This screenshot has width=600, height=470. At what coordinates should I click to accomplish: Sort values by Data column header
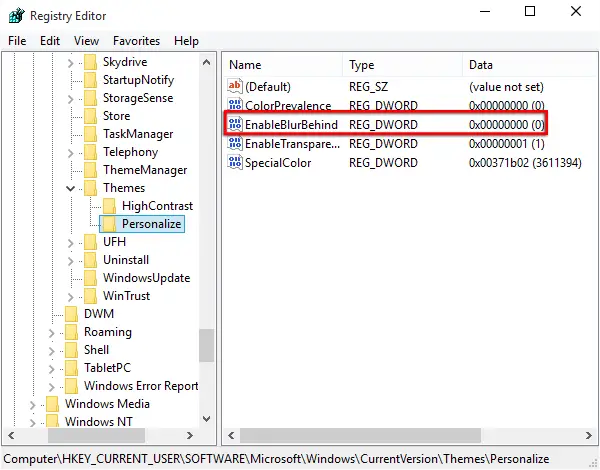coord(530,65)
